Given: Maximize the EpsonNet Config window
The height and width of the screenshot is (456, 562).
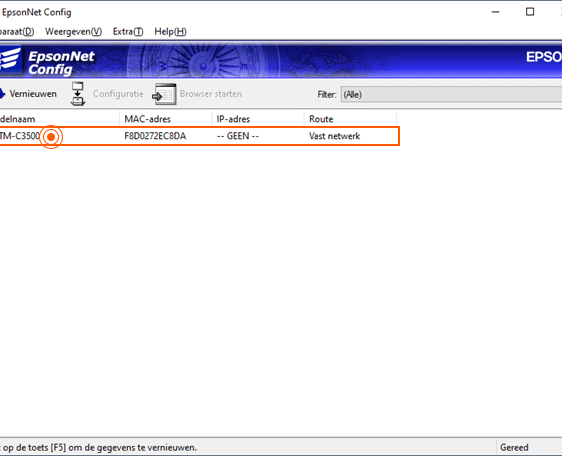Looking at the screenshot, I should point(530,12).
